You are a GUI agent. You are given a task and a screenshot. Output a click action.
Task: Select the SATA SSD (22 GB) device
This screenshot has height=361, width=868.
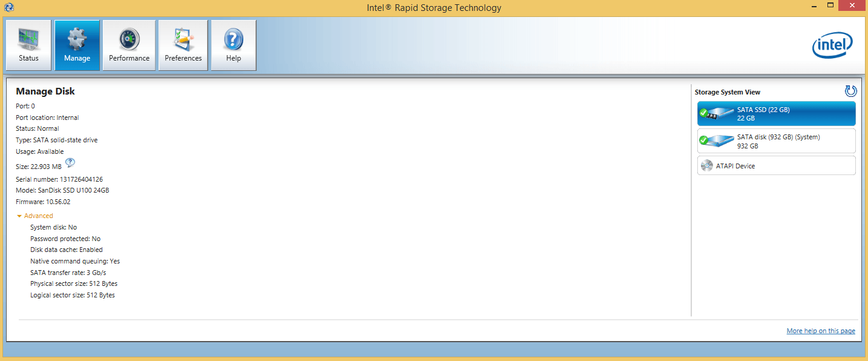coord(777,114)
